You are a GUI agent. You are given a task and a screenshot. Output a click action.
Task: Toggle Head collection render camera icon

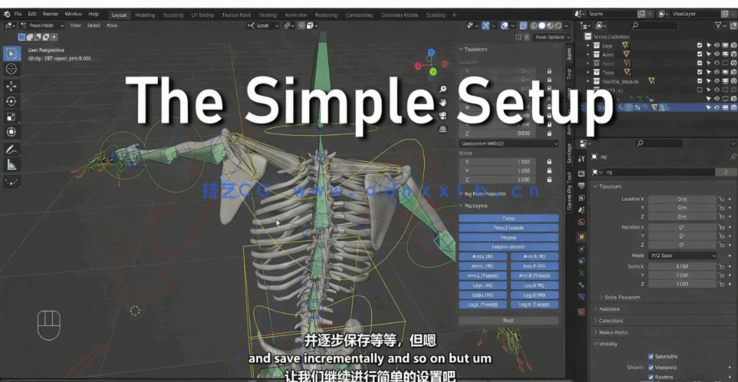(733, 63)
